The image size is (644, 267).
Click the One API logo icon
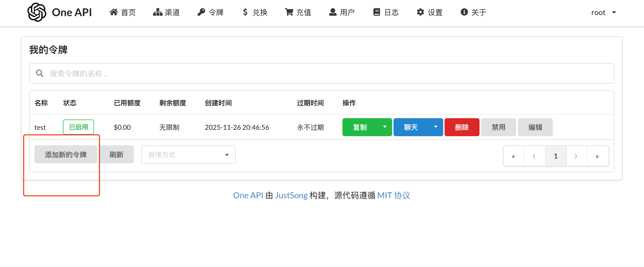point(37,12)
